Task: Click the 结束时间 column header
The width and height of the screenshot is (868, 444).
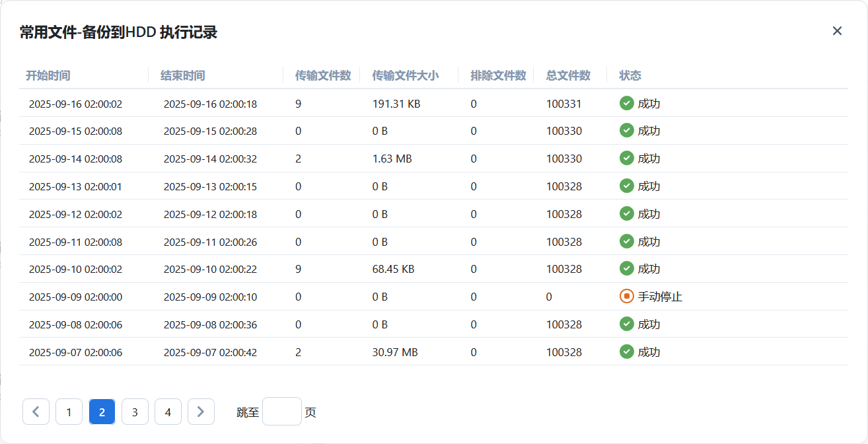Action: click(183, 75)
